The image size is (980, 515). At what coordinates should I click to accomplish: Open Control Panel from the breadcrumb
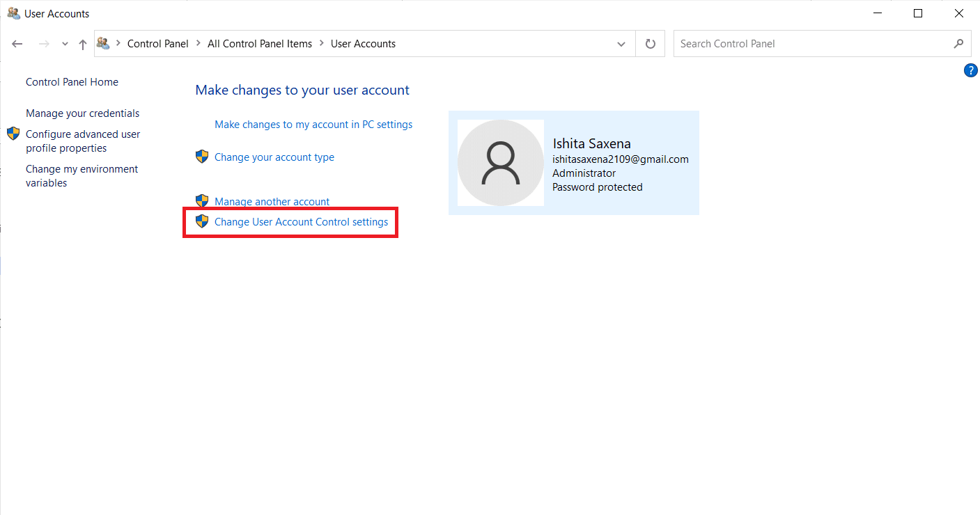pos(158,43)
